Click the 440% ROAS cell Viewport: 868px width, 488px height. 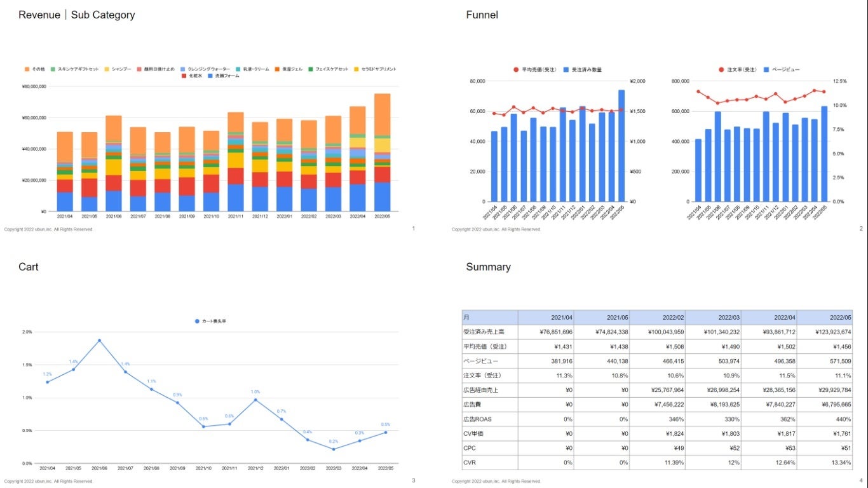(x=825, y=419)
